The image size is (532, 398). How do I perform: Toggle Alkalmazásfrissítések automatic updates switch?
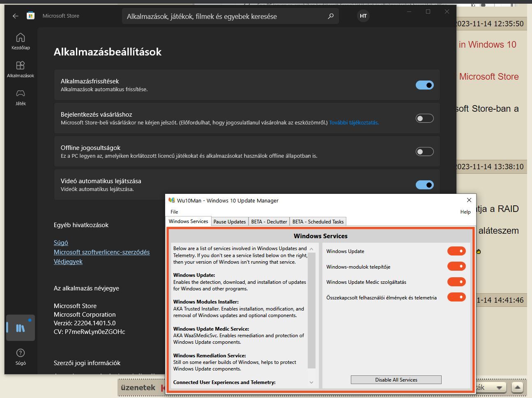425,85
